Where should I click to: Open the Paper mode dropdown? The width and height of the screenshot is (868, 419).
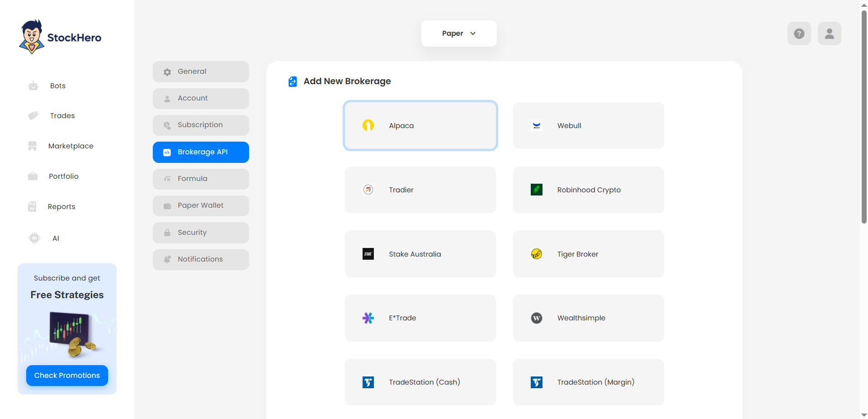[459, 33]
